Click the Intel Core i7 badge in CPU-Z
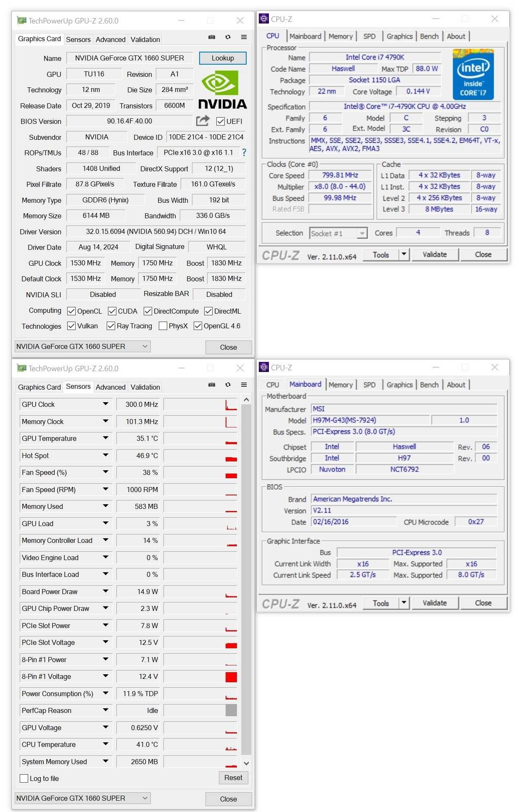This screenshot has width=521, height=812. [x=473, y=75]
